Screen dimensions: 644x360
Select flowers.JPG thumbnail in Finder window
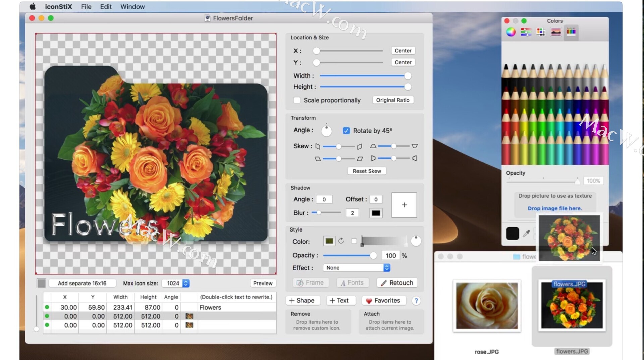pos(572,306)
